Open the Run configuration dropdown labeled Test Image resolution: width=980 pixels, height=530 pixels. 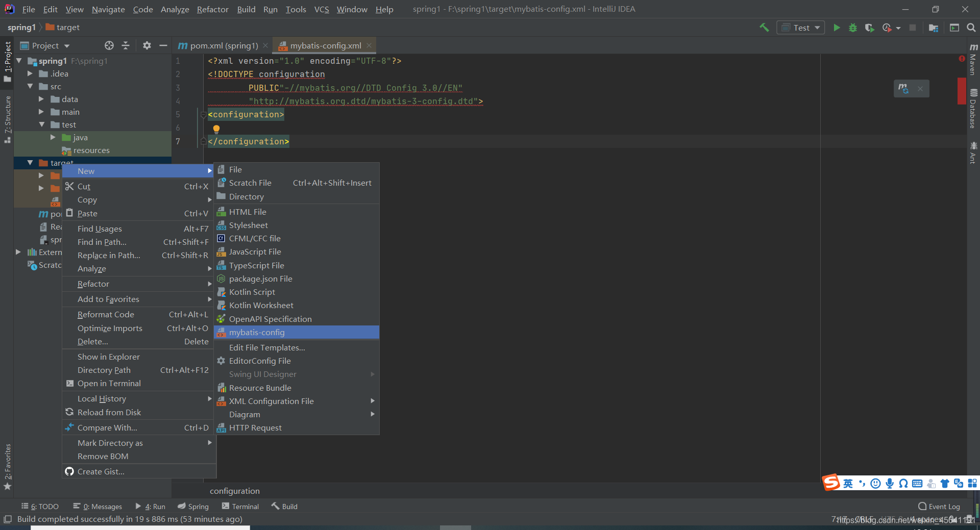[x=801, y=28]
